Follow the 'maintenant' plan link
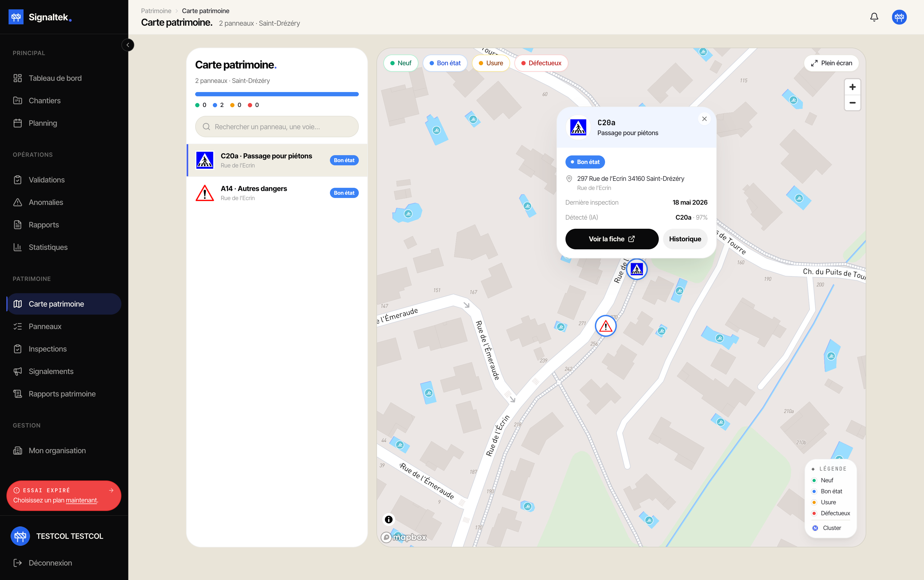 [x=82, y=500]
